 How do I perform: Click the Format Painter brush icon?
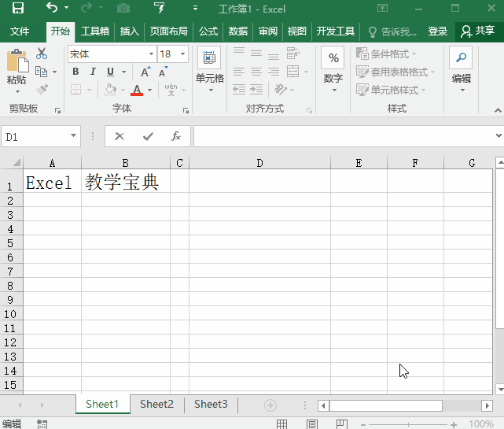pyautogui.click(x=42, y=90)
